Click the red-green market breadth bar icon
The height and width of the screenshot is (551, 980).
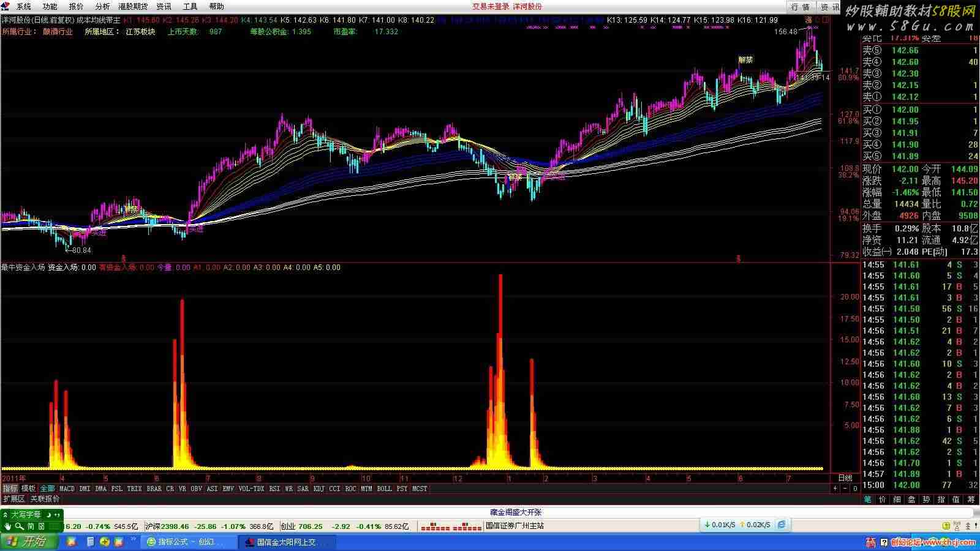(451, 526)
